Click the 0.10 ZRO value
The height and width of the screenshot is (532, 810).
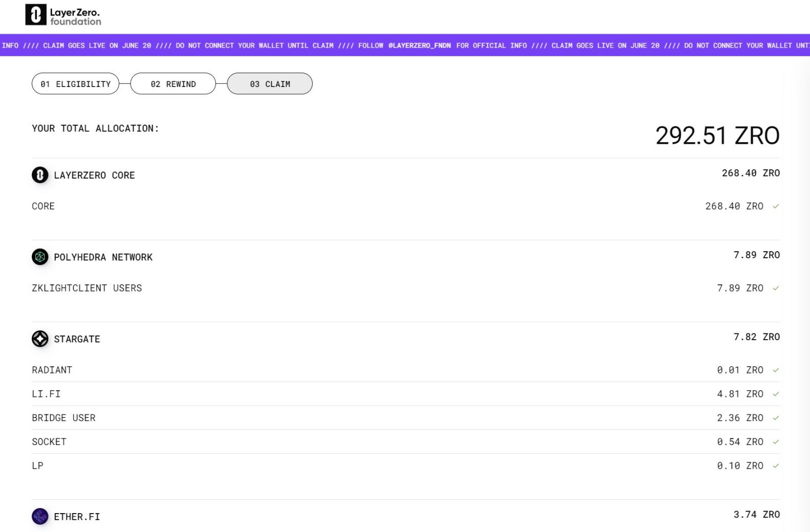(740, 465)
